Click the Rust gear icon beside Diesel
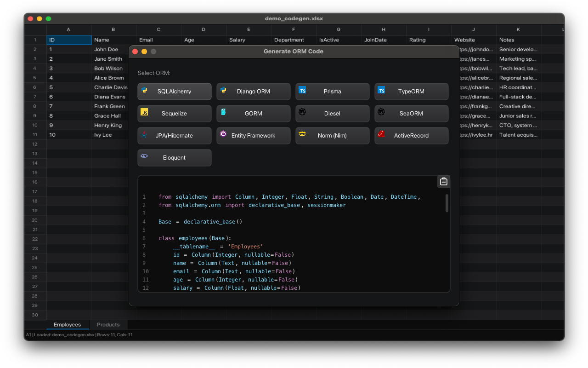This screenshot has width=588, height=368. click(302, 112)
